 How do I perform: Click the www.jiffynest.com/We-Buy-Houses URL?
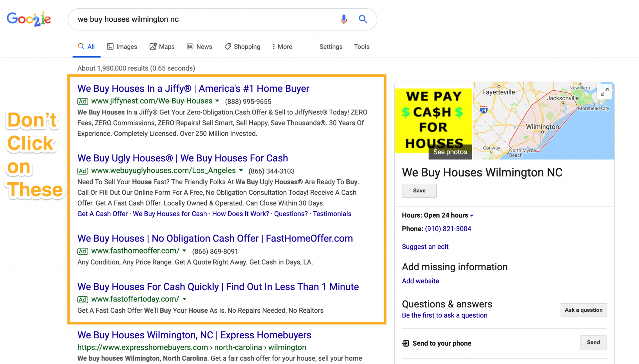[x=152, y=101]
